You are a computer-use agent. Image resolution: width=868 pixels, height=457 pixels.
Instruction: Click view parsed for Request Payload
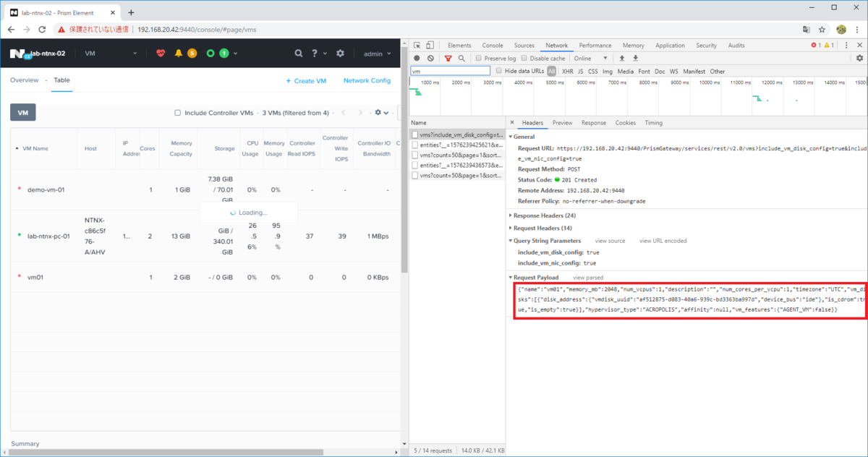588,278
